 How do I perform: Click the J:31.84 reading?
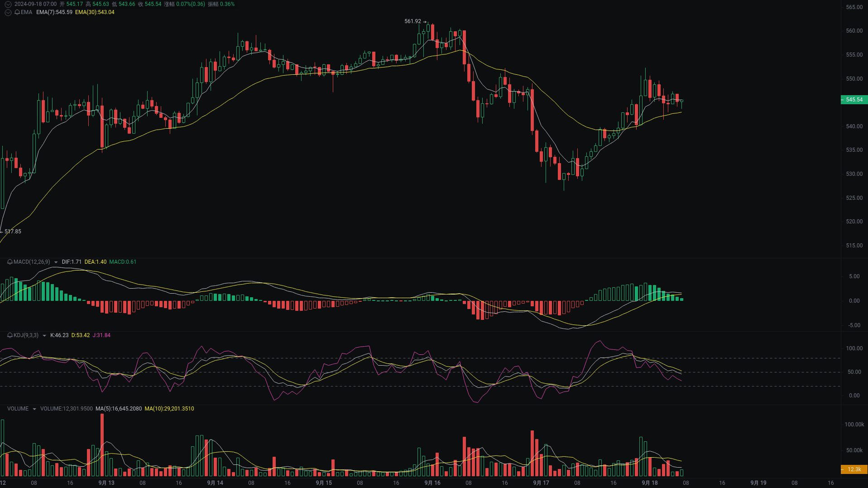(x=101, y=335)
